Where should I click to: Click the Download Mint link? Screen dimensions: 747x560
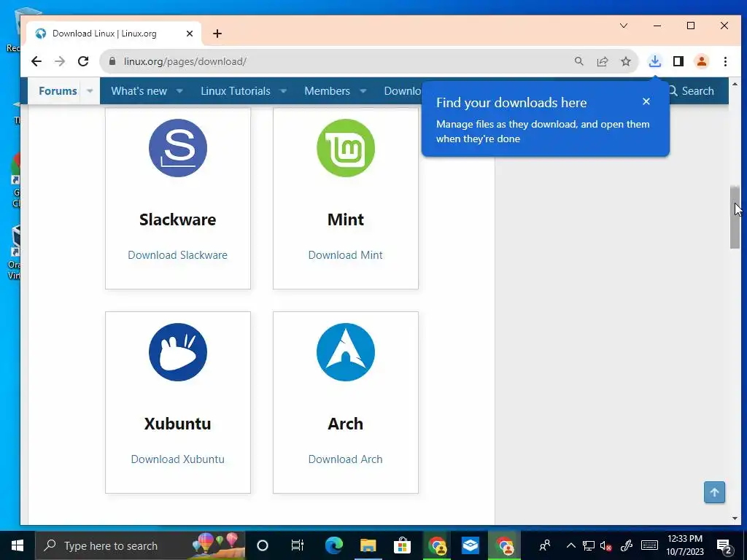345,255
